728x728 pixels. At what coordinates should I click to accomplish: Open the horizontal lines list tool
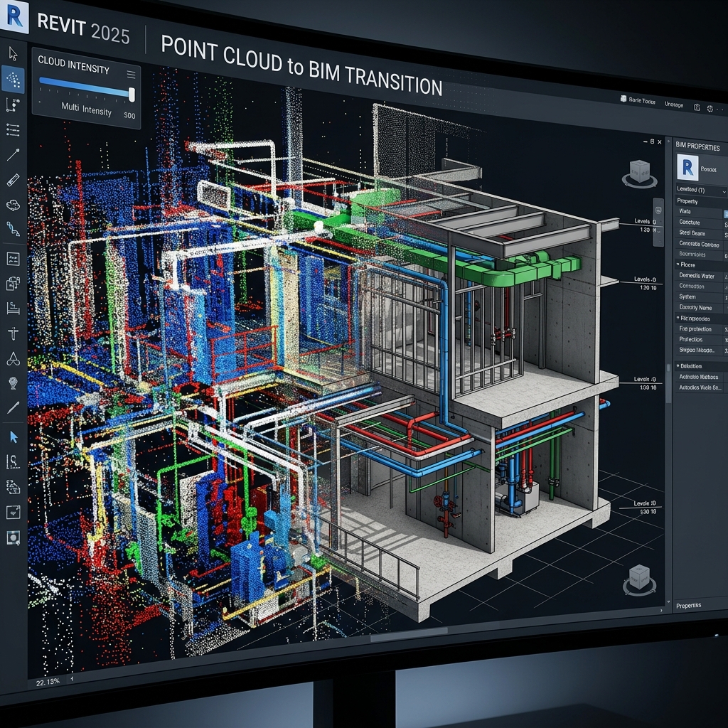coord(13,130)
